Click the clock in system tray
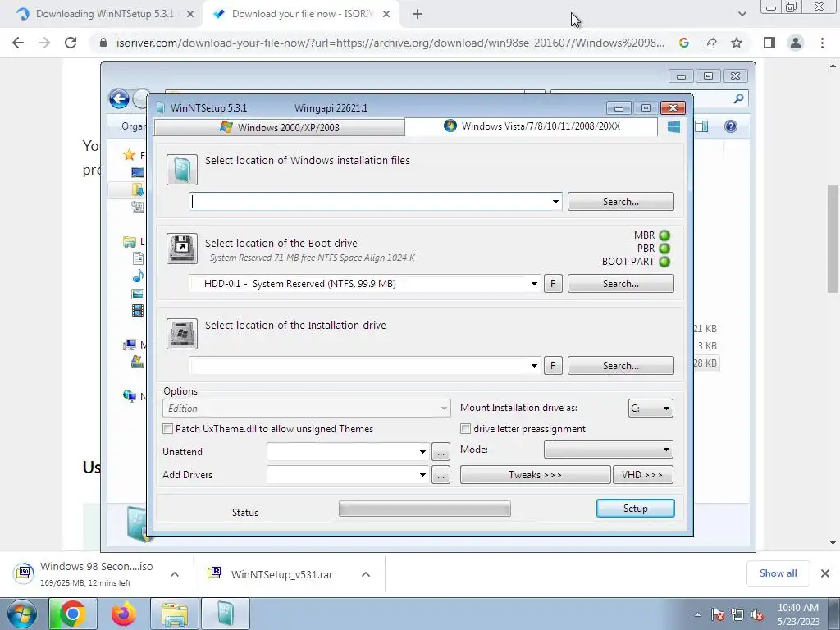 pos(798,614)
